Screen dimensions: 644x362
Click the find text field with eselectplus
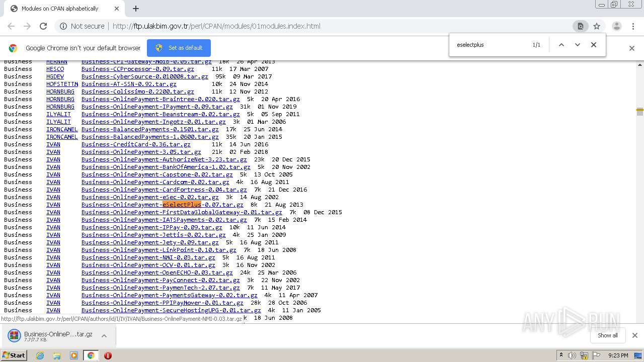coord(491,45)
